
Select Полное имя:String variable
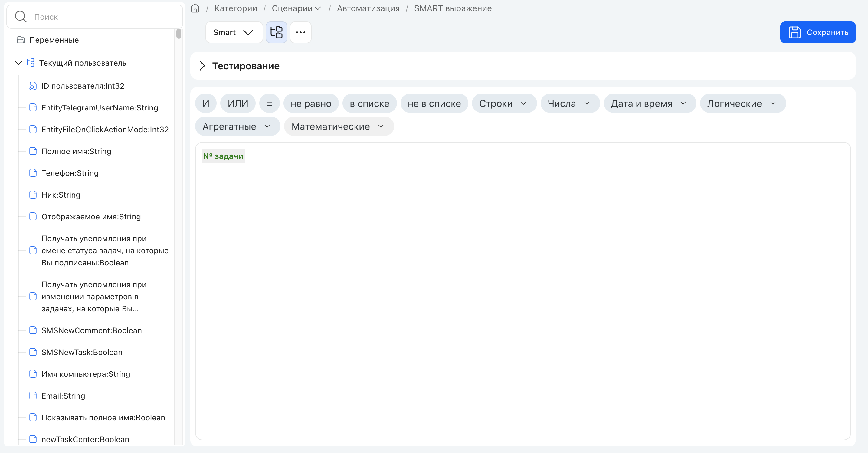[x=76, y=151]
